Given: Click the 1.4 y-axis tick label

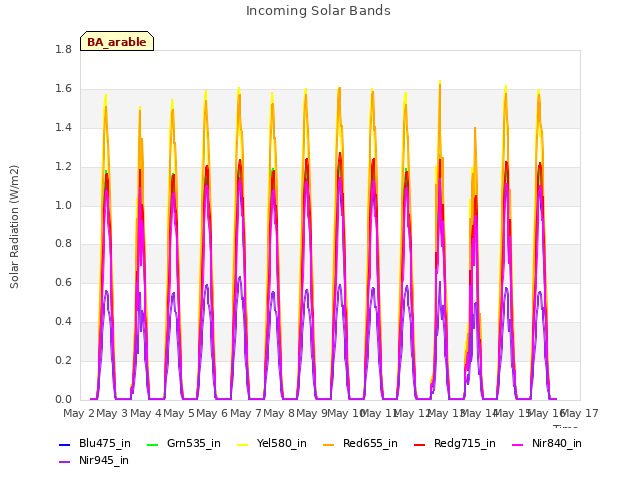Looking at the screenshot, I should coord(63,128).
